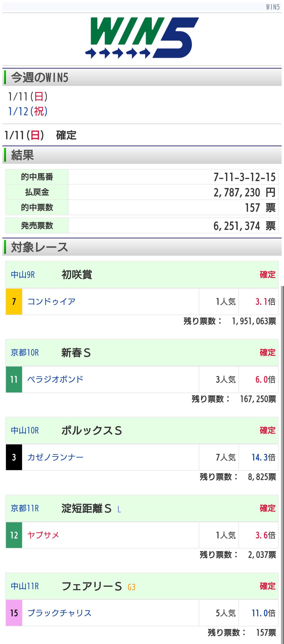This screenshot has height=644, width=284.
Task: Select 1/11(日) link under 今週のWIN5
Action: [28, 97]
